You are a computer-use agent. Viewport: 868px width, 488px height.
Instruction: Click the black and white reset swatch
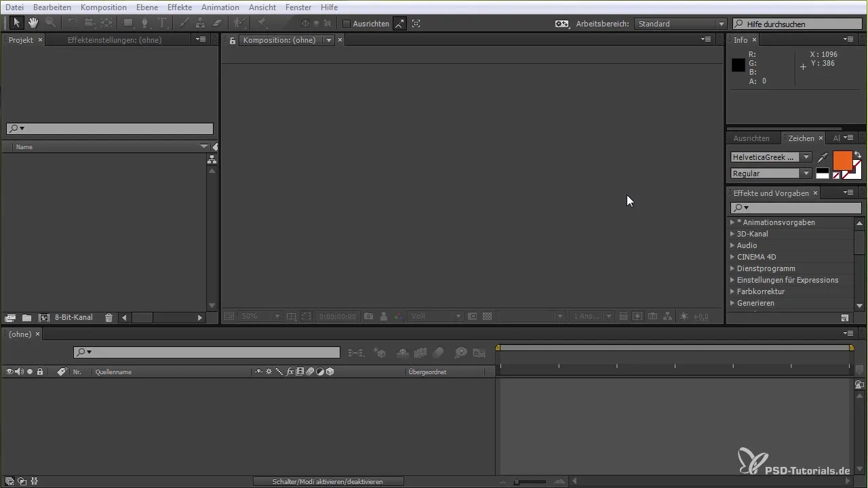pos(823,174)
